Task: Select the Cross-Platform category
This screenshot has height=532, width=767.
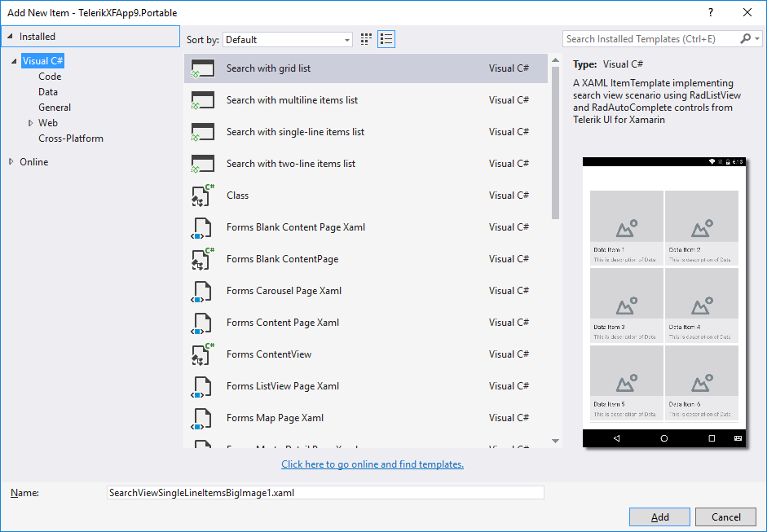Action: [x=71, y=138]
